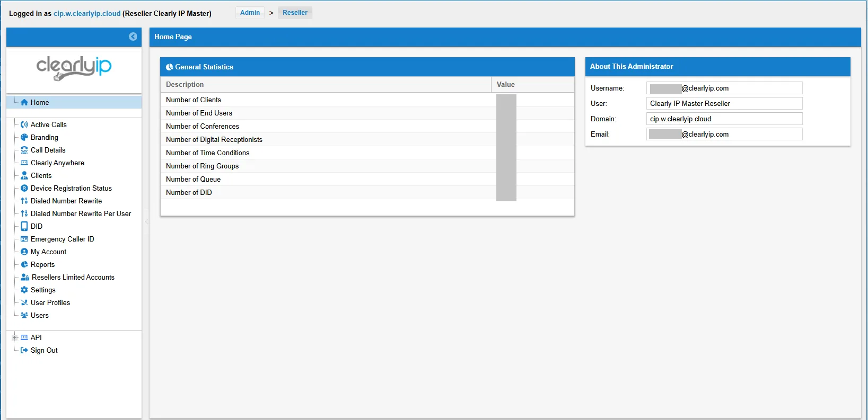This screenshot has height=420, width=868.
Task: Collapse the sidebar with arrow icon
Action: (x=133, y=37)
